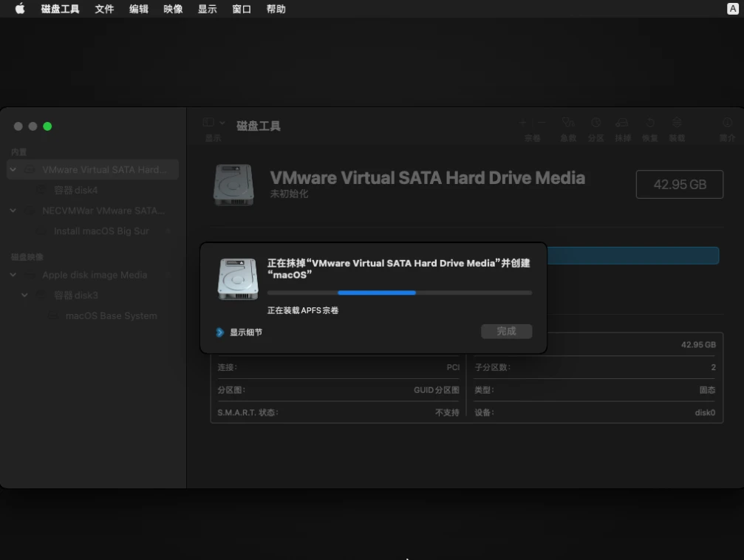Click the 未初始化 status text

(x=289, y=194)
